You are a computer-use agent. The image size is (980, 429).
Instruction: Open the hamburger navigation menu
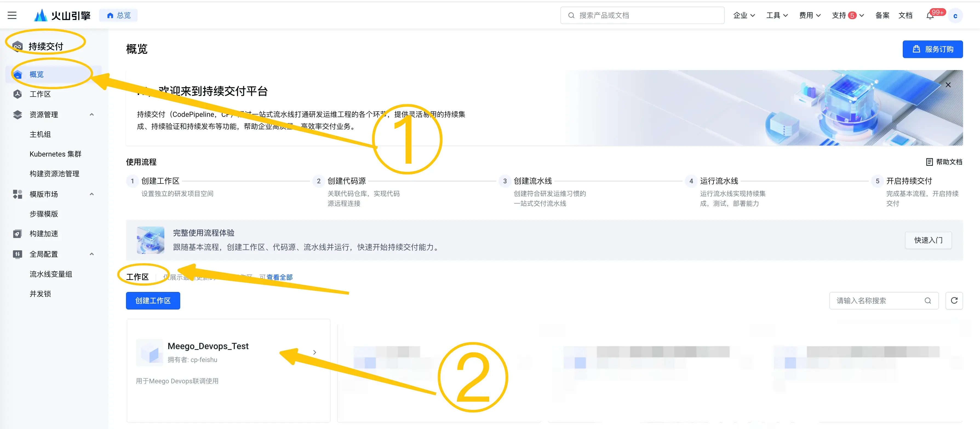click(x=12, y=15)
